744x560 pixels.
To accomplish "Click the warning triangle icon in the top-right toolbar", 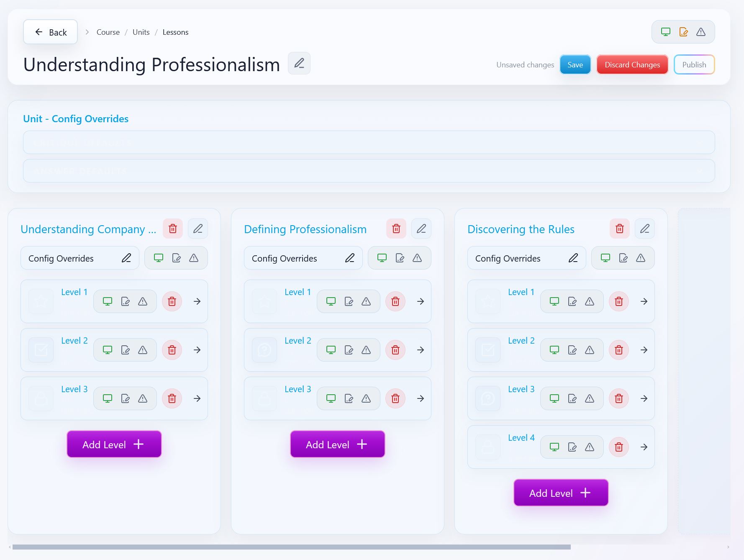I will click(x=701, y=31).
